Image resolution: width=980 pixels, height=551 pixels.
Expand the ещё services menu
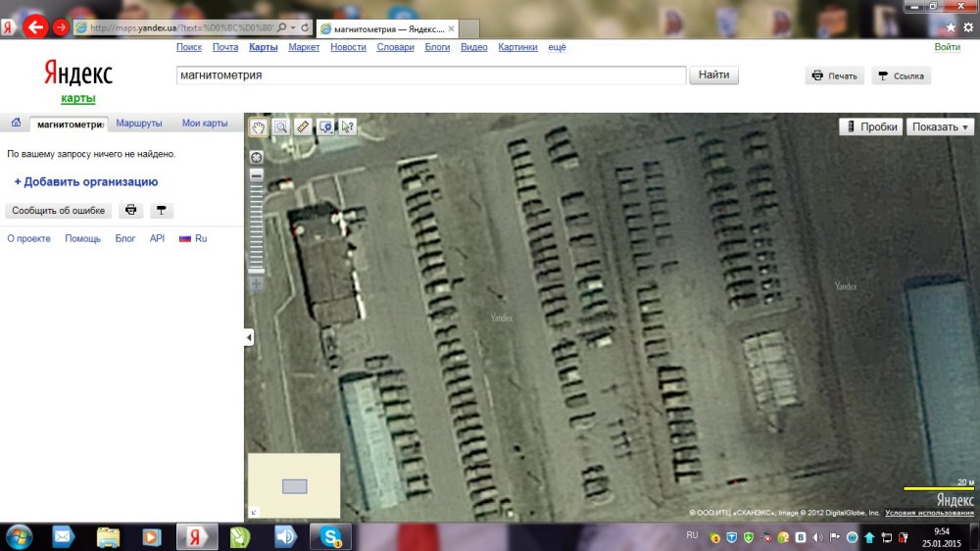point(557,47)
